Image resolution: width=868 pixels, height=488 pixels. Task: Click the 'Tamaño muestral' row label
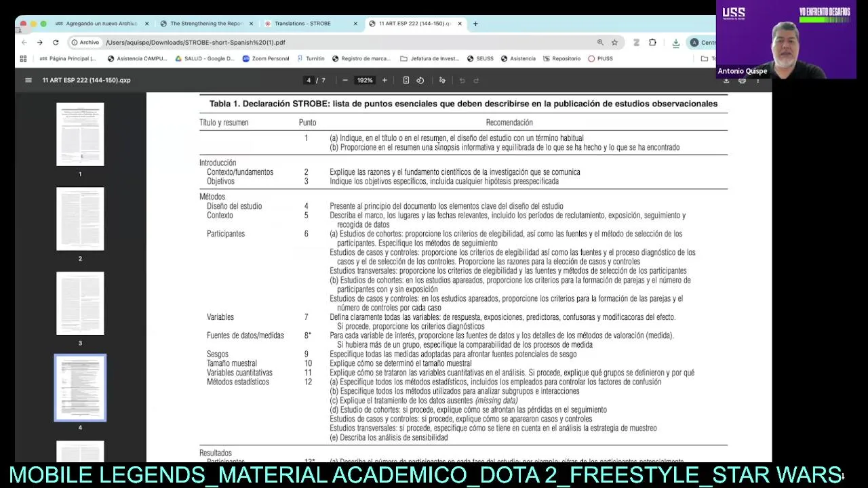tap(231, 363)
